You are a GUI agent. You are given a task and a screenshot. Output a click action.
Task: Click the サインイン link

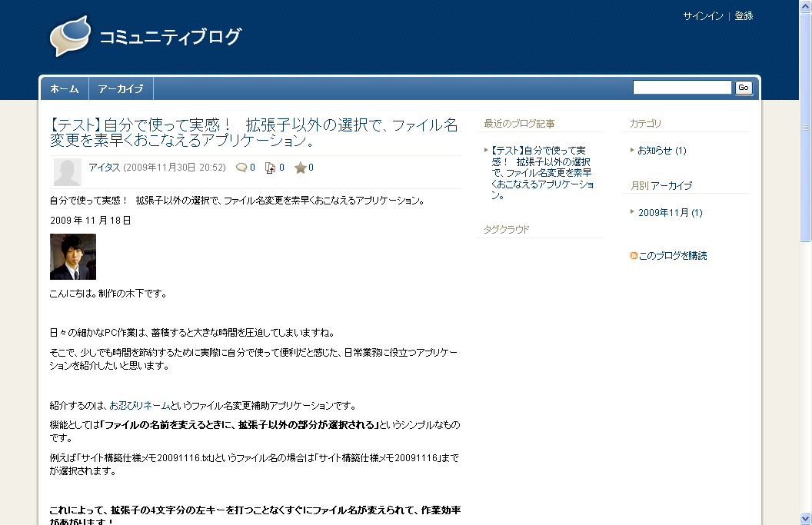coord(703,16)
